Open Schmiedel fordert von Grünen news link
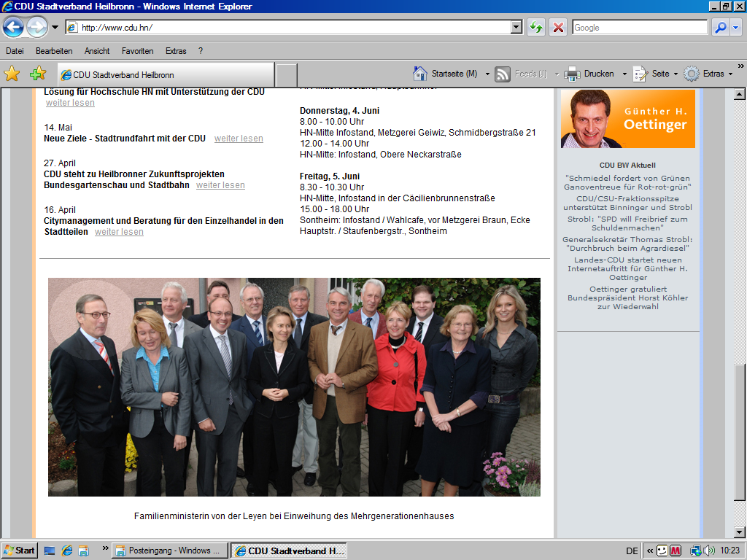747x560 pixels. tap(627, 182)
